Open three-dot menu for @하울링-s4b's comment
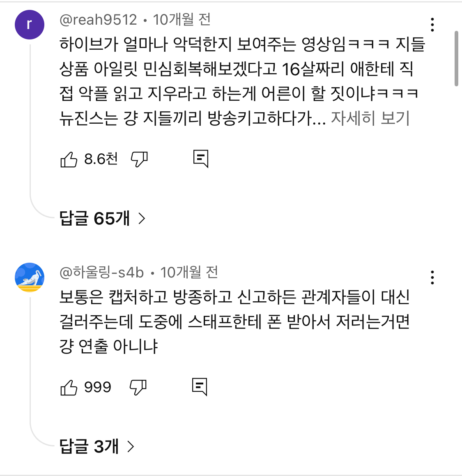 pos(432,278)
